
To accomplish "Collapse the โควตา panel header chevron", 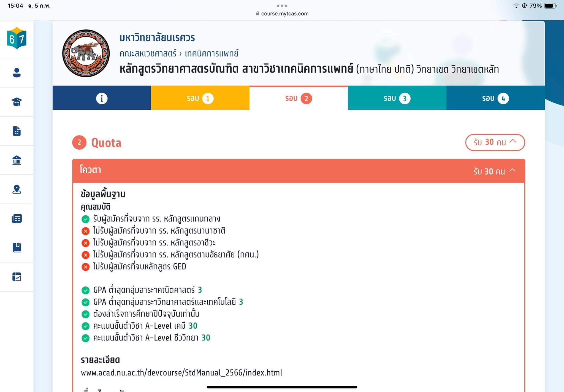I will 513,171.
